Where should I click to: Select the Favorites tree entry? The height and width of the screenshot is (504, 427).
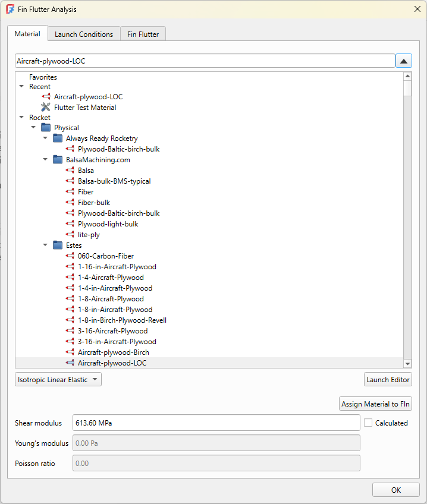43,77
